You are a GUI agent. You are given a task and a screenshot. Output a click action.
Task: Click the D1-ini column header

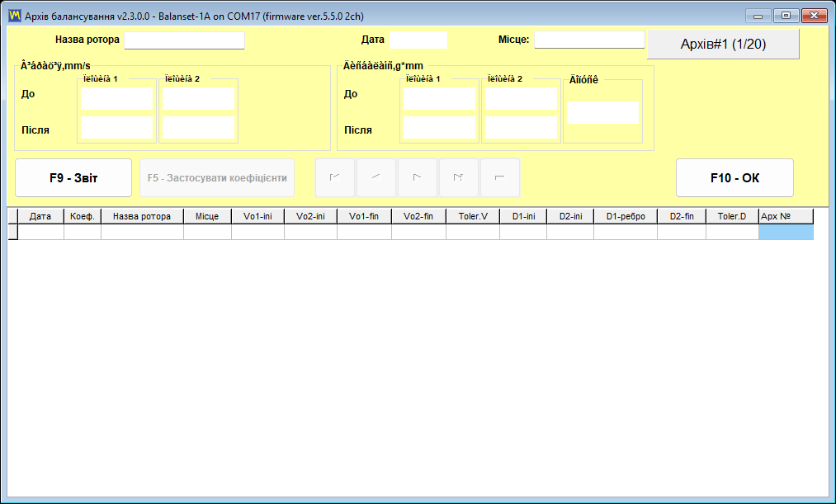[523, 216]
